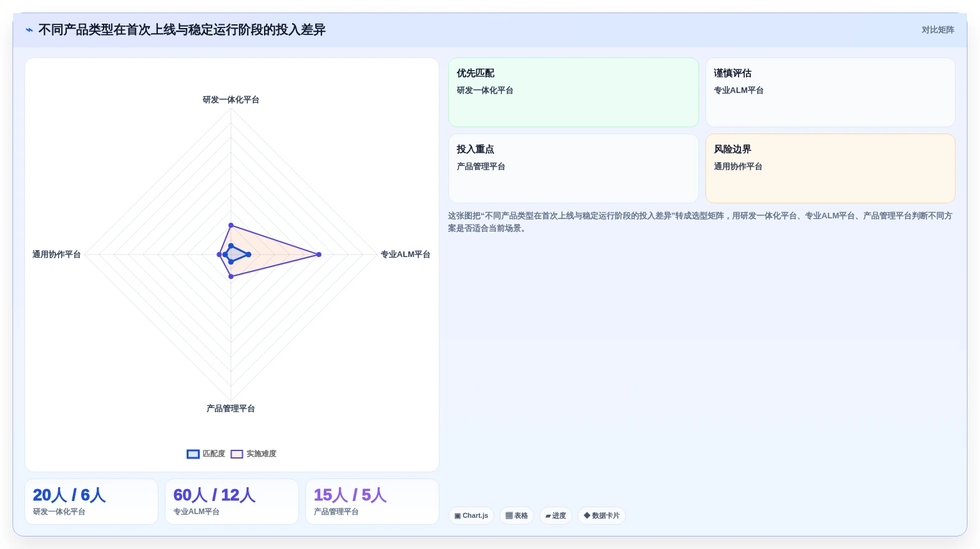Click the blue icon beside the page title
The width and height of the screenshot is (980, 549).
(x=29, y=30)
